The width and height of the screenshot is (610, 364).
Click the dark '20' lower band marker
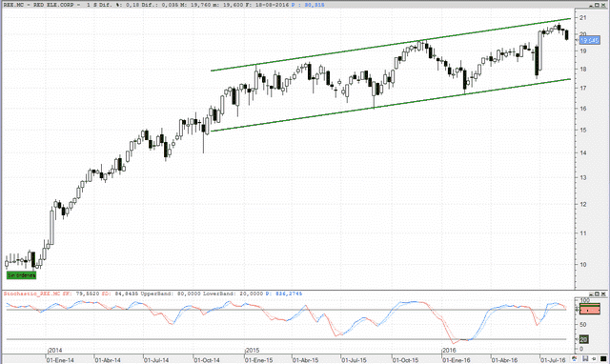pos(584,339)
